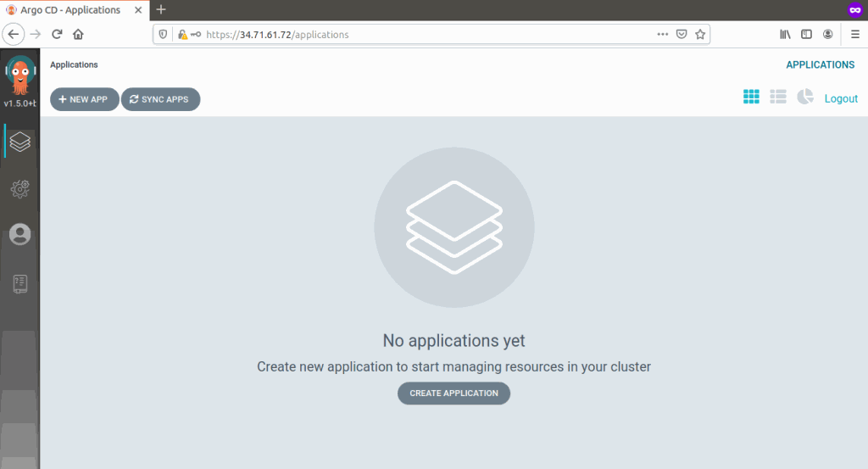Open Documentation via the sidebar book icon
Viewport: 868px width, 469px height.
point(20,283)
